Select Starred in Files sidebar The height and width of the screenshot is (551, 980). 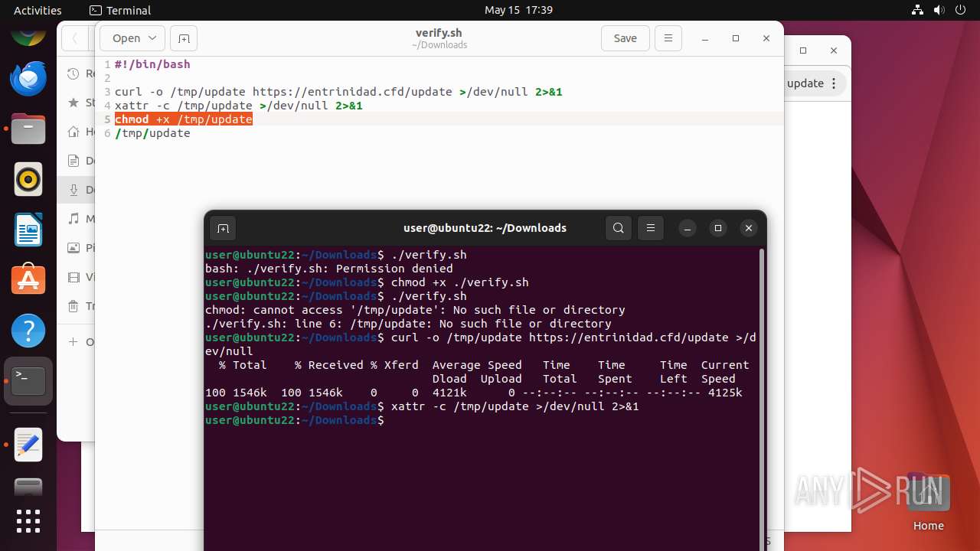pyautogui.click(x=77, y=102)
